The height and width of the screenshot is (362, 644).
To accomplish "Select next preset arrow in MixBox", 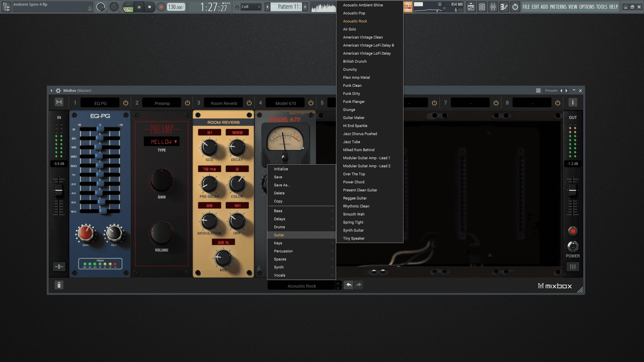I will [567, 90].
